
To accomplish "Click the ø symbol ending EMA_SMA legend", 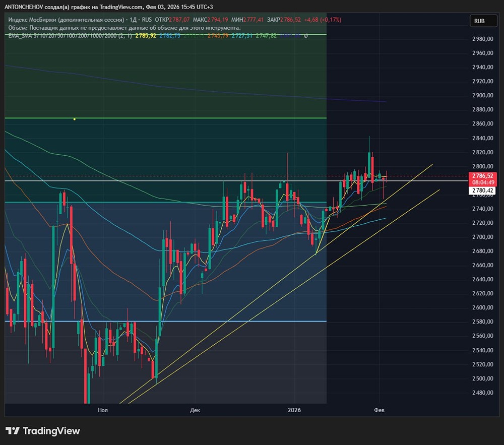I will pyautogui.click(x=306, y=36).
